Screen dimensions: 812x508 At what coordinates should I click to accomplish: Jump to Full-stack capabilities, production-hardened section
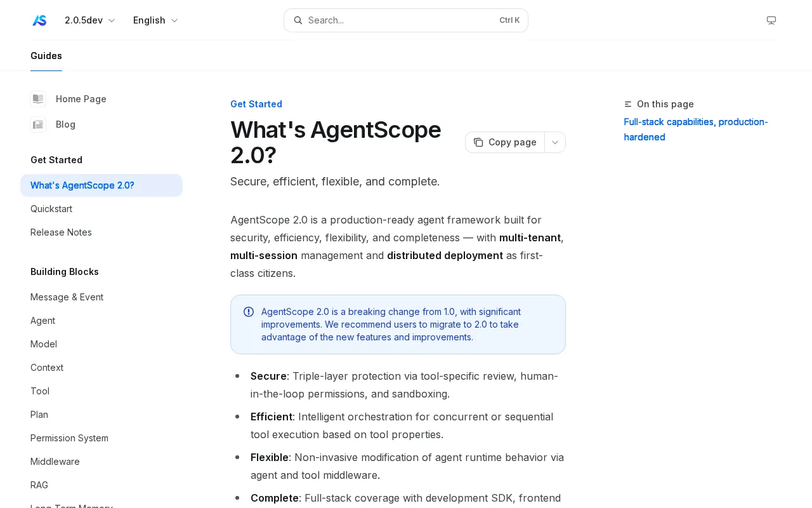(696, 130)
